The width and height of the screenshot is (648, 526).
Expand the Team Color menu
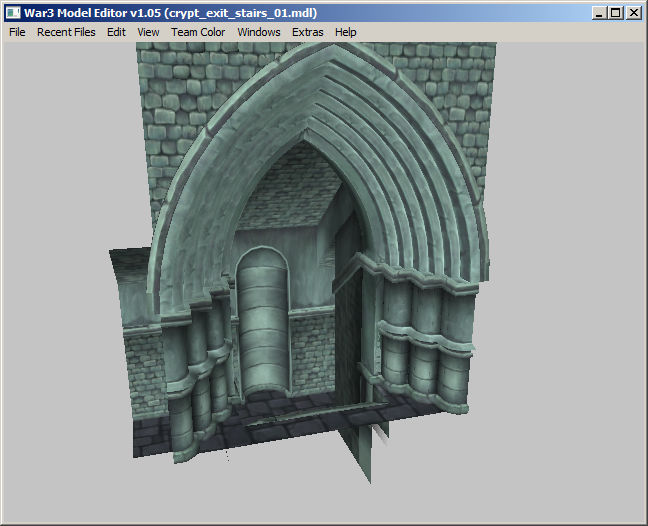[198, 32]
